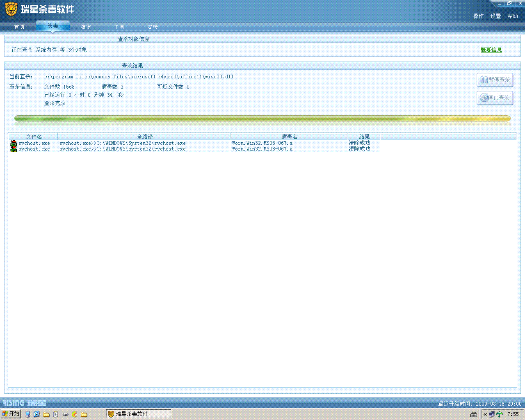Click virus icon beside the lowercase system32 svchost row

[14, 149]
